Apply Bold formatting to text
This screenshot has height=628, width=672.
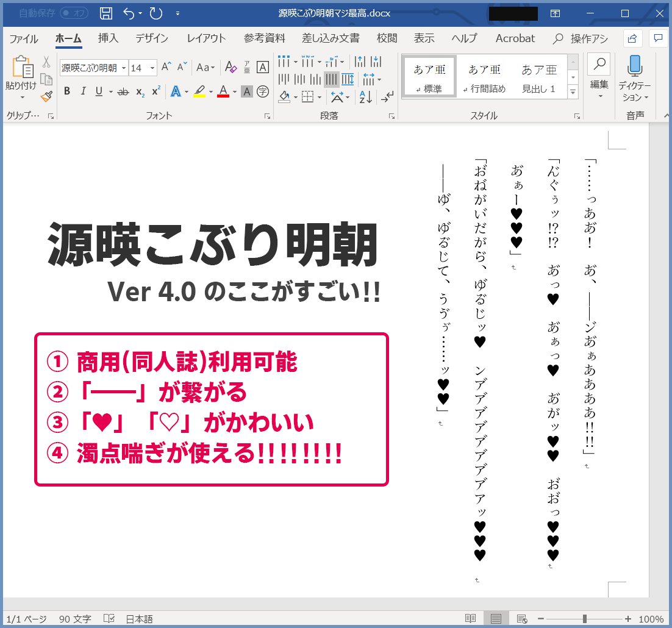pyautogui.click(x=67, y=91)
